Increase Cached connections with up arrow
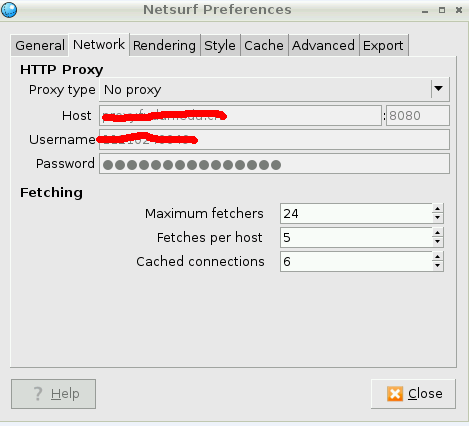The image size is (469, 426). 438,257
